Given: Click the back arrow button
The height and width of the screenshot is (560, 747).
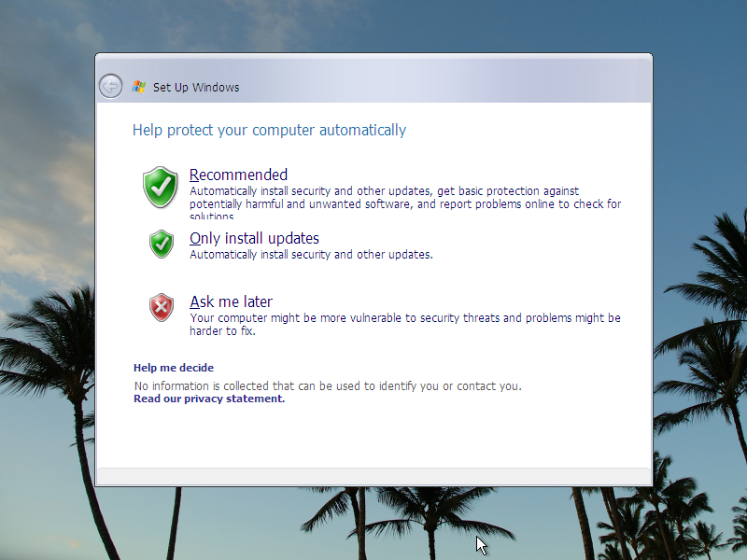Looking at the screenshot, I should click(110, 86).
